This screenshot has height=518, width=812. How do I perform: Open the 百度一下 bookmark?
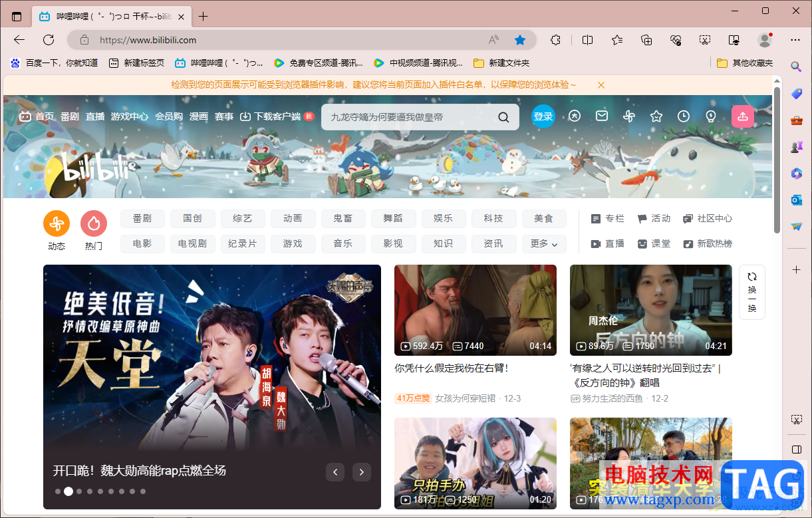click(x=54, y=63)
